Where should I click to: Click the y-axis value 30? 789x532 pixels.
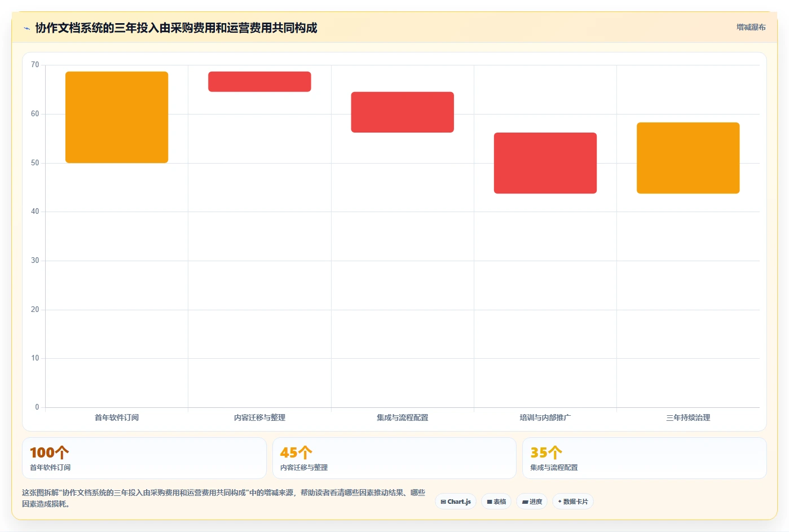pos(35,261)
